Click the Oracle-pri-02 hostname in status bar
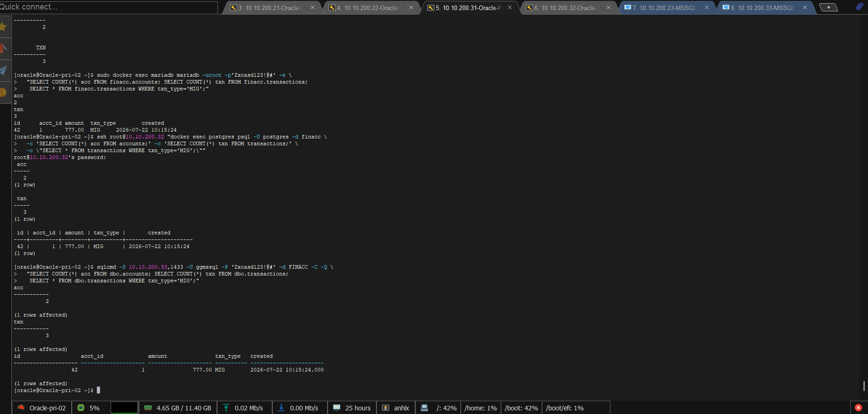This screenshot has height=414, width=868. tap(48, 408)
